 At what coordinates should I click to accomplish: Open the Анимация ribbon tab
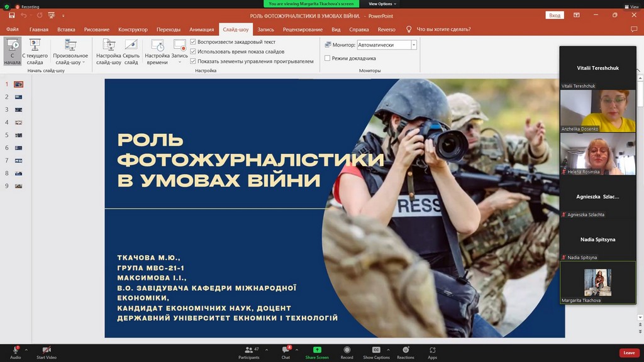point(201,30)
